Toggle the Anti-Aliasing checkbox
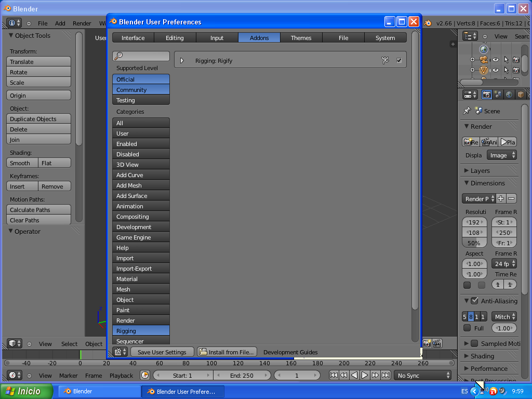 475,301
